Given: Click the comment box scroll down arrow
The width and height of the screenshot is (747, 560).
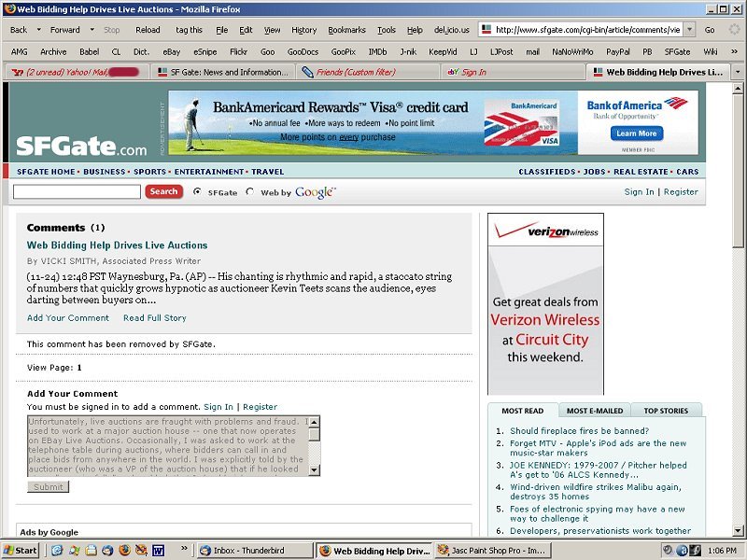Looking at the screenshot, I should (x=314, y=470).
